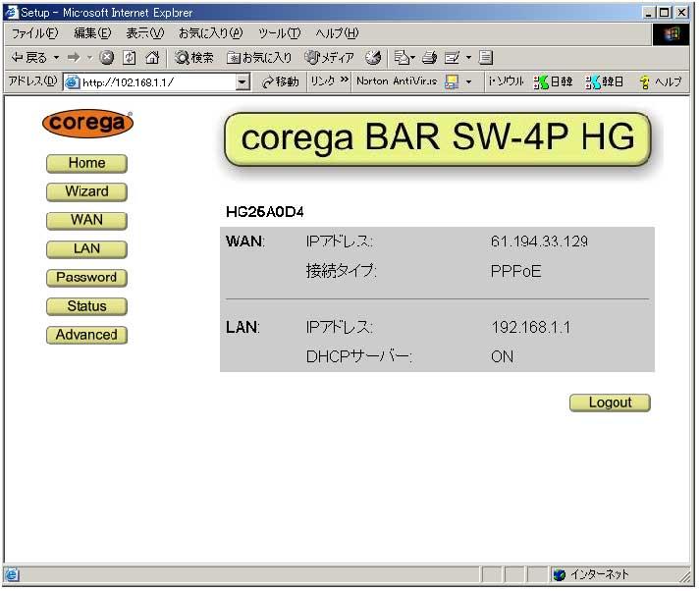
Task: Open the 検索 (Search) toolbar button
Action: pyautogui.click(x=194, y=58)
